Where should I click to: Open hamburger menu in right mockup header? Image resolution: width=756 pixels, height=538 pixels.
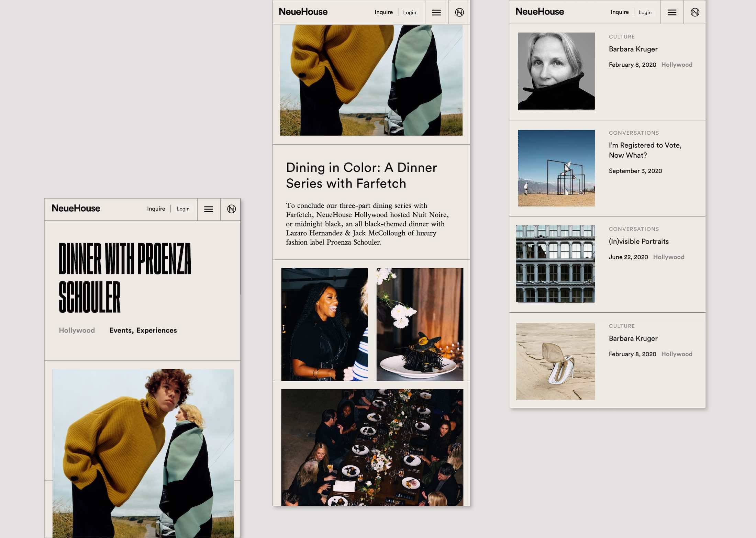coord(672,13)
